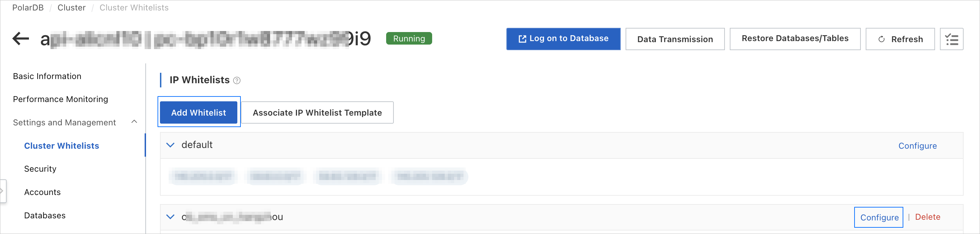Configure the default whitelist
Screen dimensions: 980x234
[918, 146]
